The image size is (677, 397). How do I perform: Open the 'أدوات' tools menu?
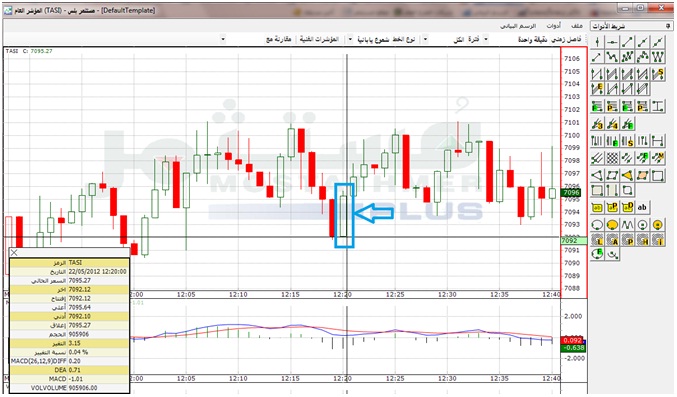tap(554, 26)
